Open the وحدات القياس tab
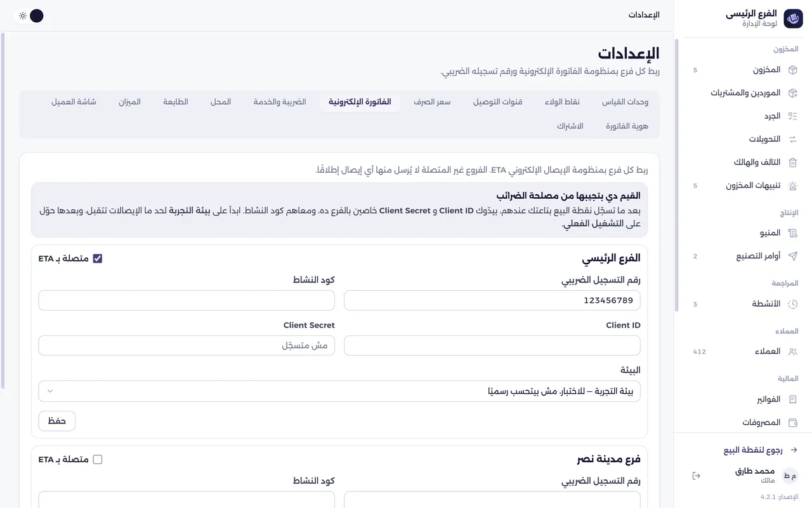Image resolution: width=812 pixels, height=508 pixels. [625, 102]
